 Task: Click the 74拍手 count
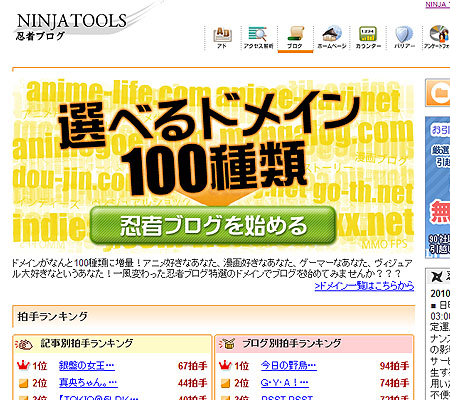coord(394,383)
